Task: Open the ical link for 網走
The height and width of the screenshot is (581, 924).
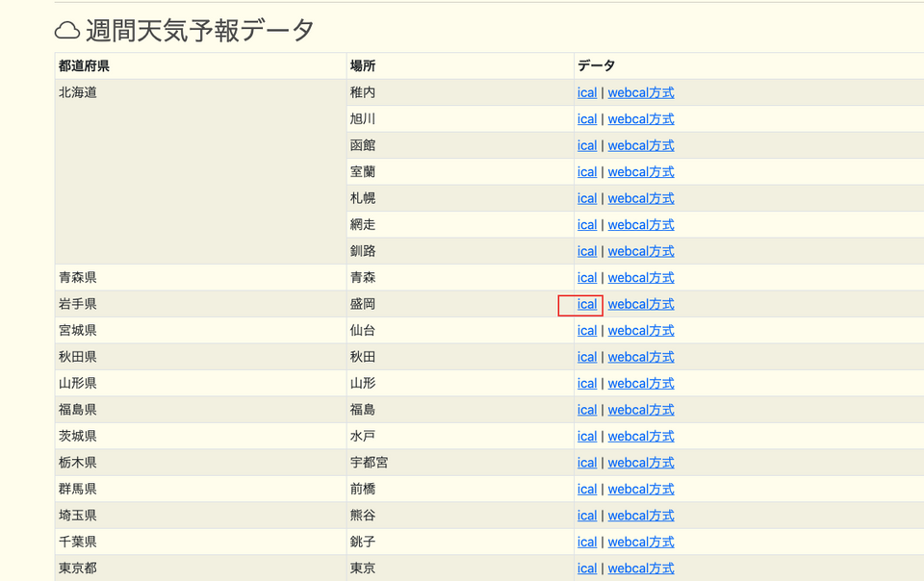Action: 587,225
